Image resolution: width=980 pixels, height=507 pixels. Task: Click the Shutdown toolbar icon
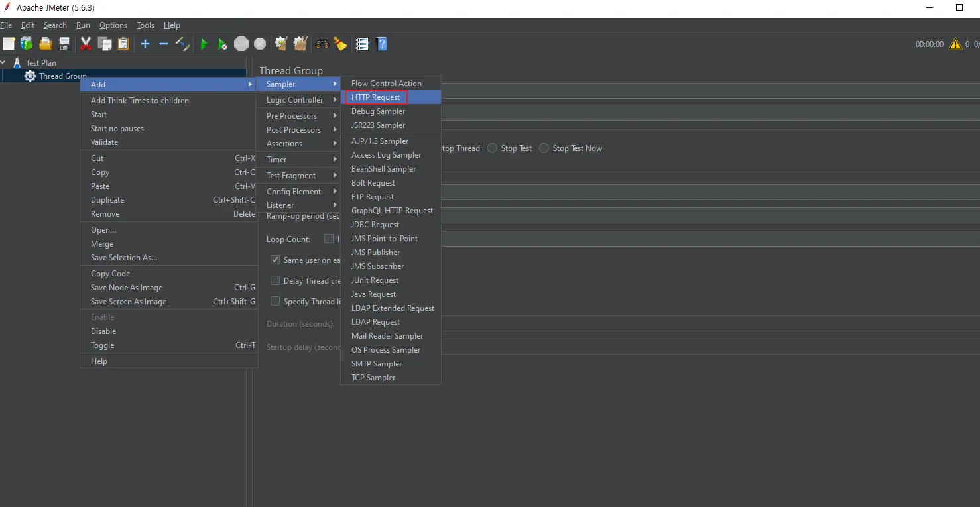(260, 44)
